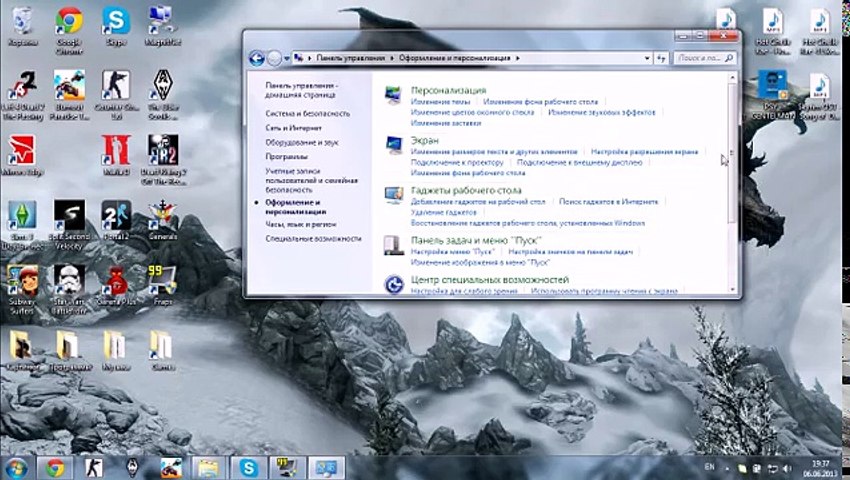Select the Star Wars Battlefront desktop shortcut
The image size is (850, 480).
click(69, 290)
